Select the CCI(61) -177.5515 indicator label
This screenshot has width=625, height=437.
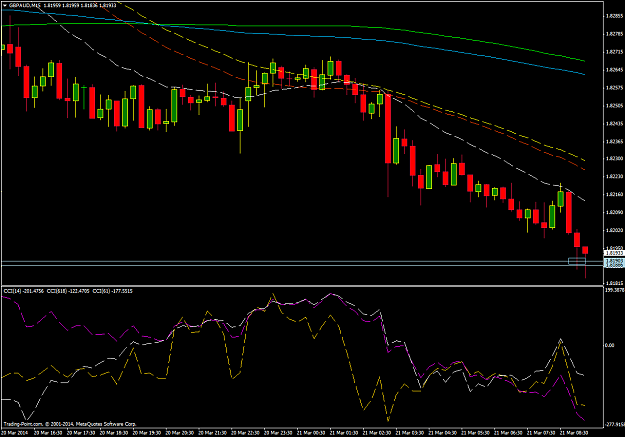pyautogui.click(x=112, y=291)
